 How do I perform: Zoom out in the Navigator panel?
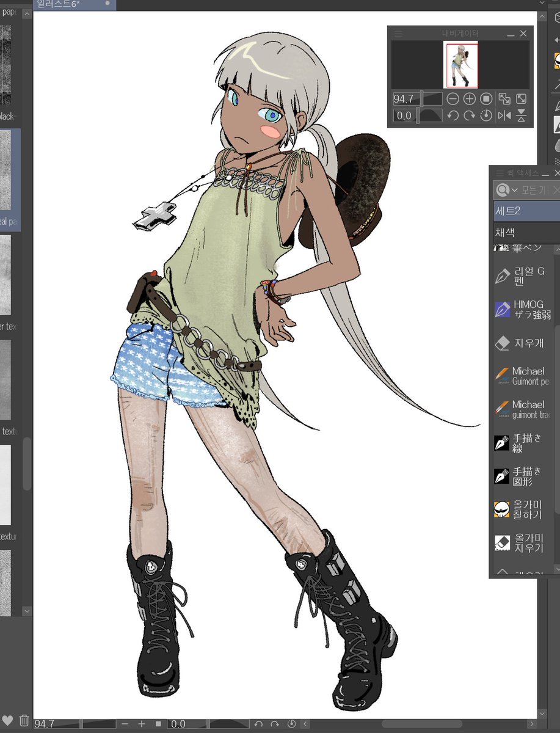pos(453,98)
